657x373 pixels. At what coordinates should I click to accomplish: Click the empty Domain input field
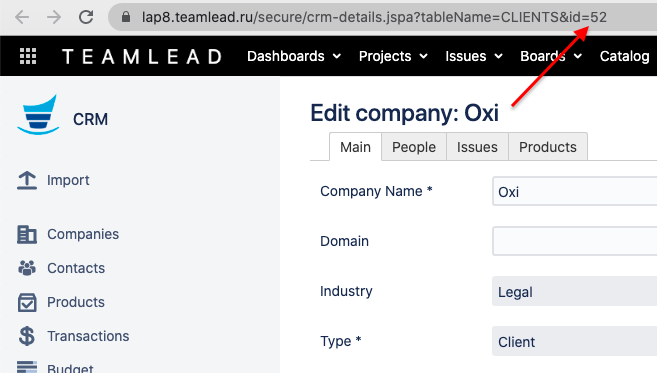[574, 241]
